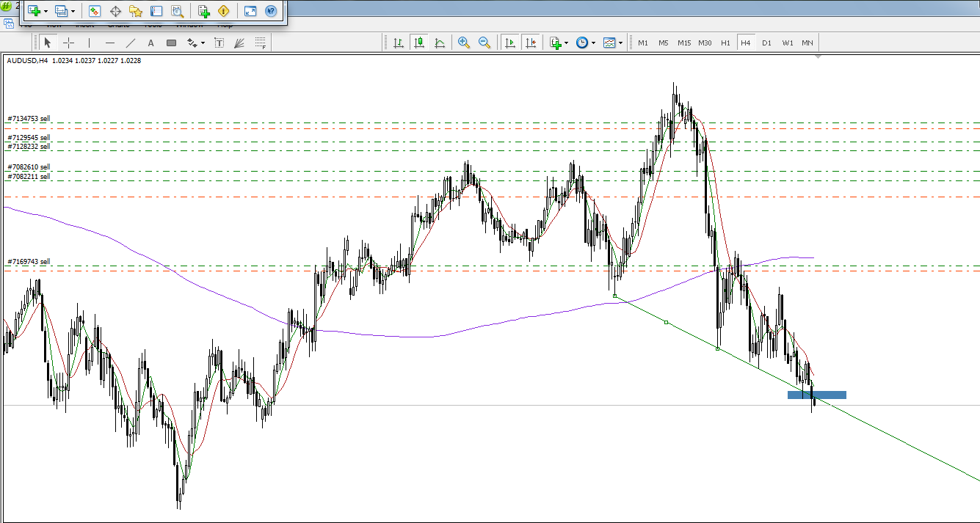
Task: Switch timeframe to M30
Action: click(x=705, y=43)
